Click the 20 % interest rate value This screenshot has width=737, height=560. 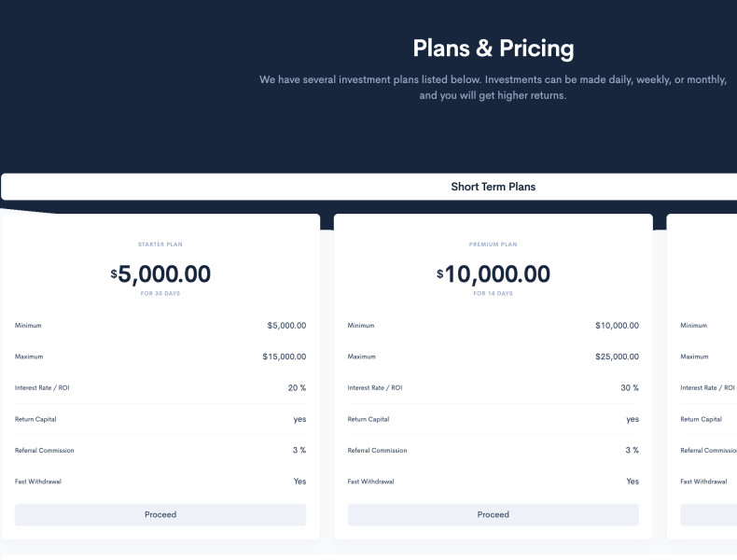click(x=297, y=387)
